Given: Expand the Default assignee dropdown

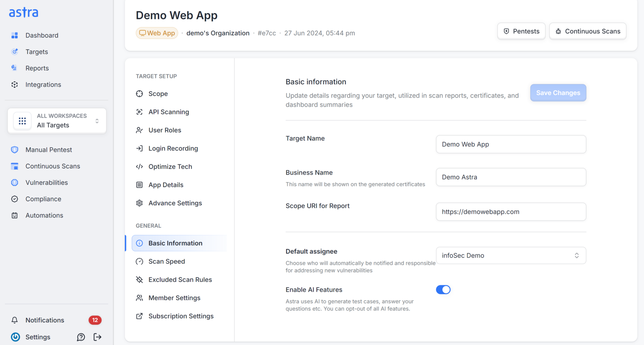Looking at the screenshot, I should coord(511,256).
